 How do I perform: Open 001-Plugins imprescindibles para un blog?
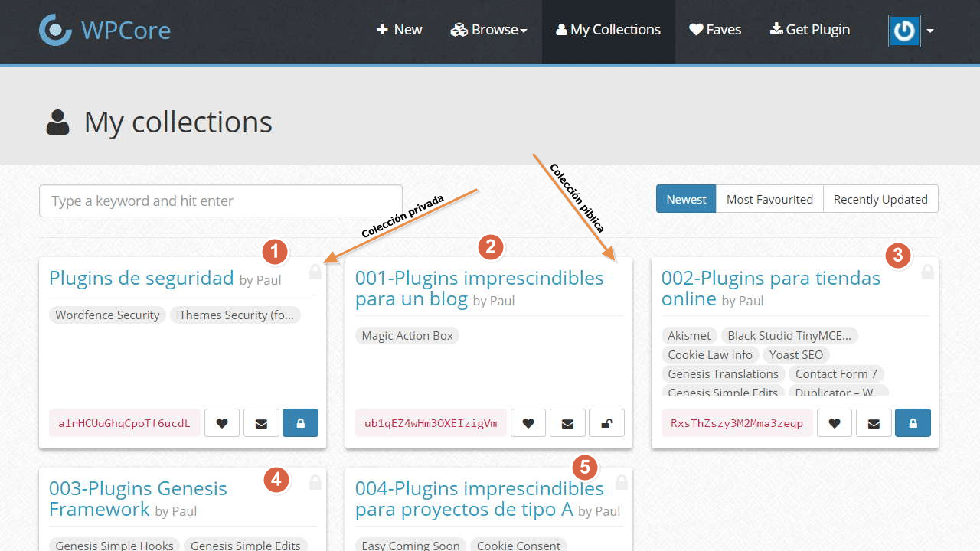coord(479,288)
